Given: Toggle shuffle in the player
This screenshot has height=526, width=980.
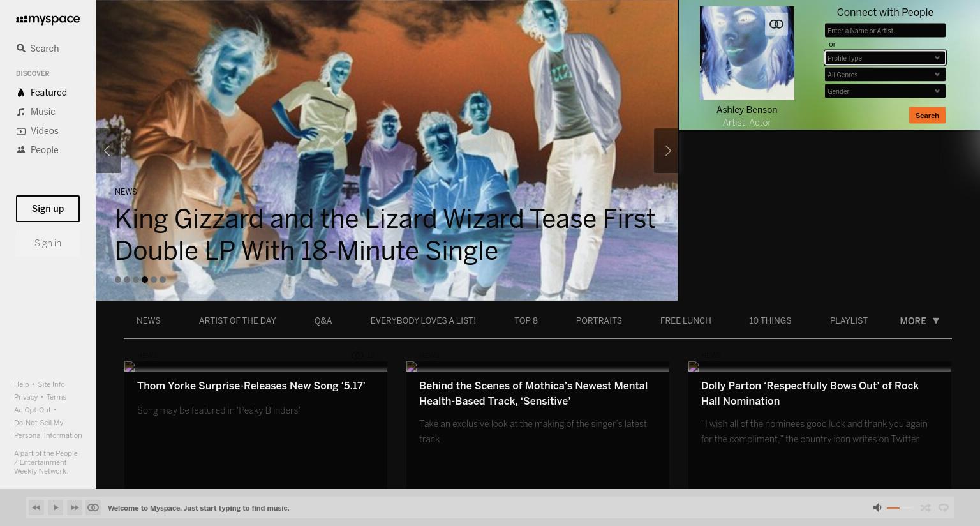Looking at the screenshot, I should click(x=925, y=507).
